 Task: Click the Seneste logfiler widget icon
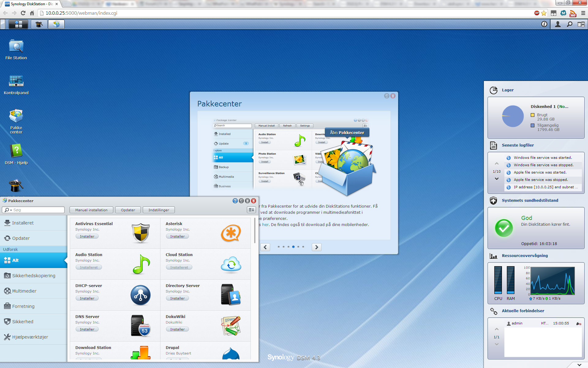point(493,145)
